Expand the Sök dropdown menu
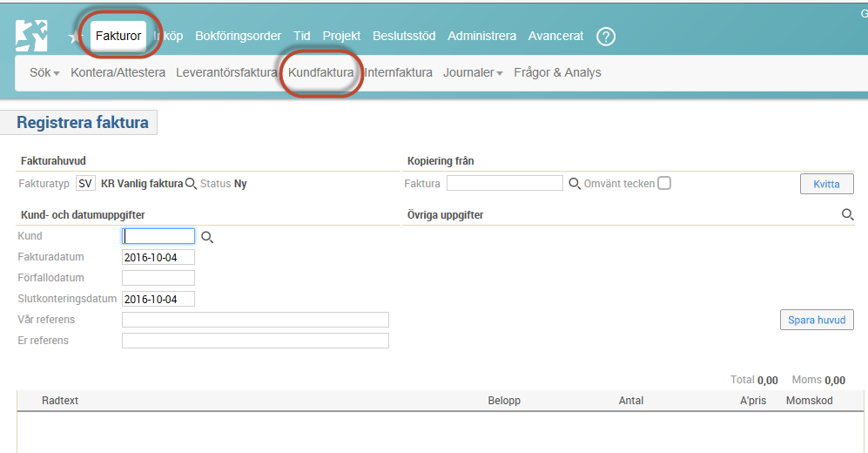 [x=44, y=72]
